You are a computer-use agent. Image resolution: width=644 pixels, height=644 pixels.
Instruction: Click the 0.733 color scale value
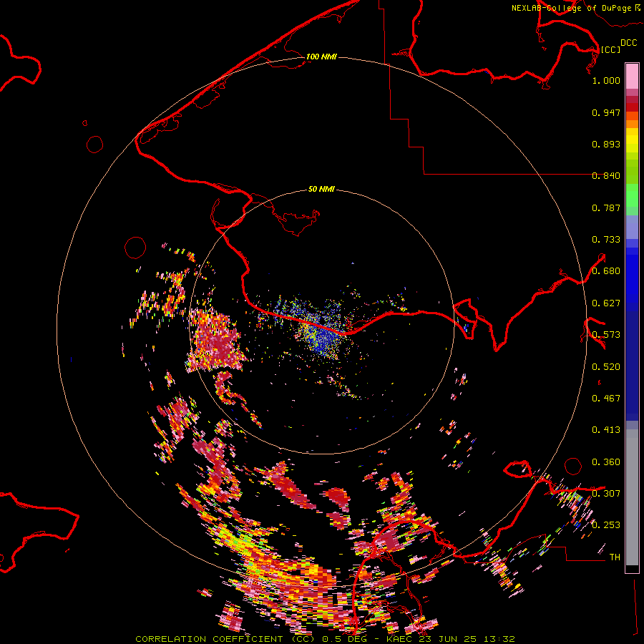[606, 240]
